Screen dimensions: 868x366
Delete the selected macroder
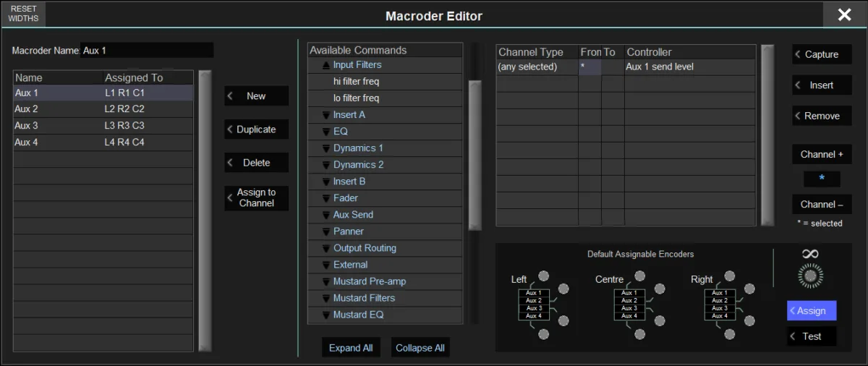coord(257,163)
